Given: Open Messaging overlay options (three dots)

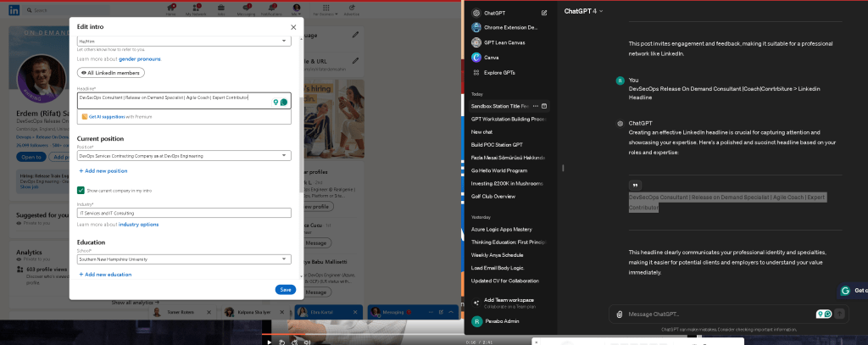Looking at the screenshot, I should click(x=431, y=312).
